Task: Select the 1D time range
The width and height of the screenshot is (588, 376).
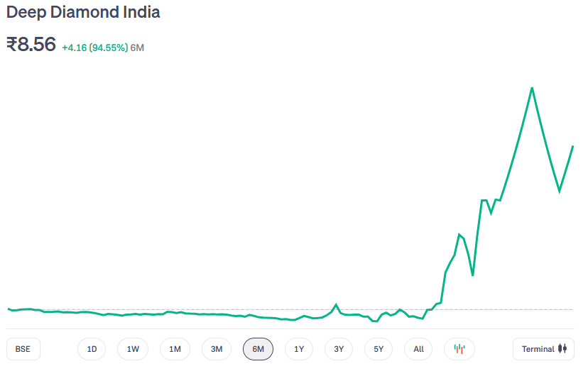Action: [92, 349]
